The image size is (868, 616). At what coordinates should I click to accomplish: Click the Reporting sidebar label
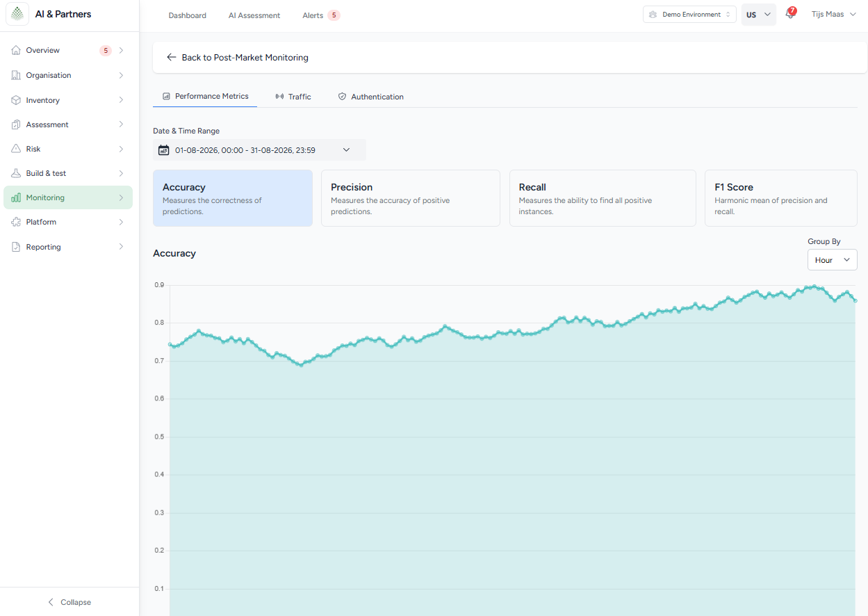[x=44, y=247]
